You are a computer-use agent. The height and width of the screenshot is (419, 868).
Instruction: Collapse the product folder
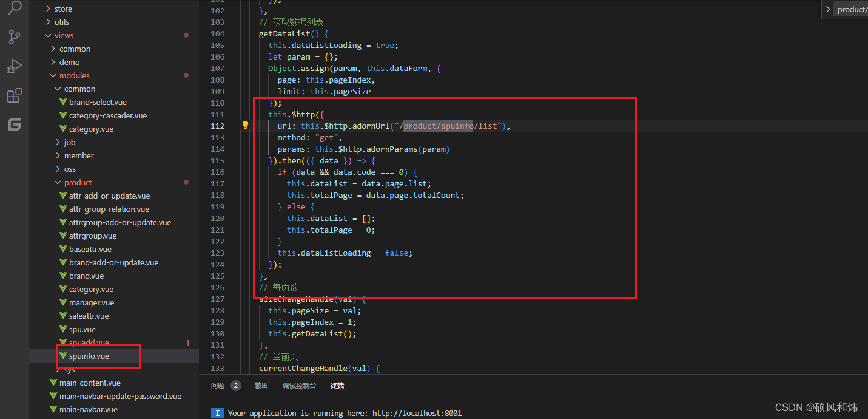coord(58,182)
